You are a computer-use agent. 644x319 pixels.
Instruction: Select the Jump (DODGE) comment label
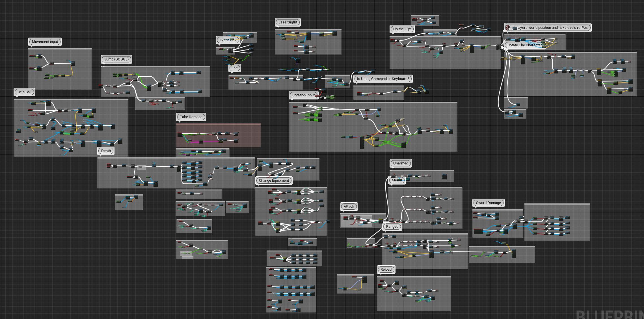pos(116,59)
